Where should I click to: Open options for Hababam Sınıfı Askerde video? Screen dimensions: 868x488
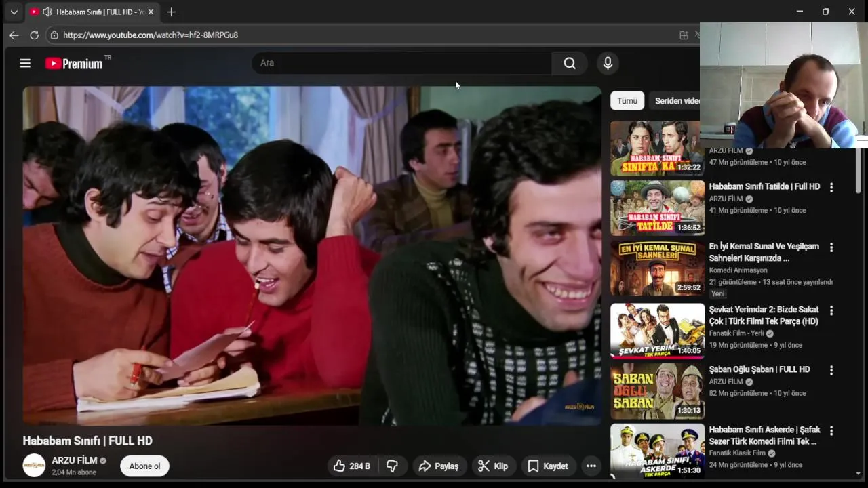[x=831, y=430]
